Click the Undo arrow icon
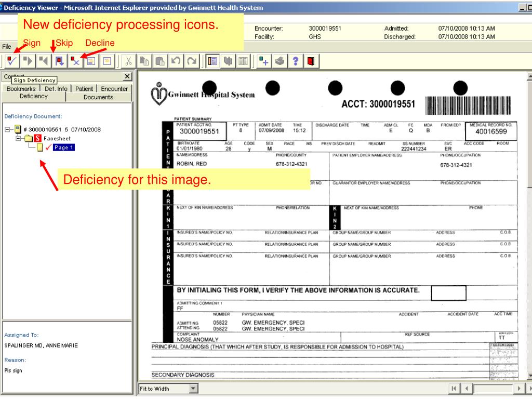Image resolution: width=532 pixels, height=399 pixels. tap(176, 61)
